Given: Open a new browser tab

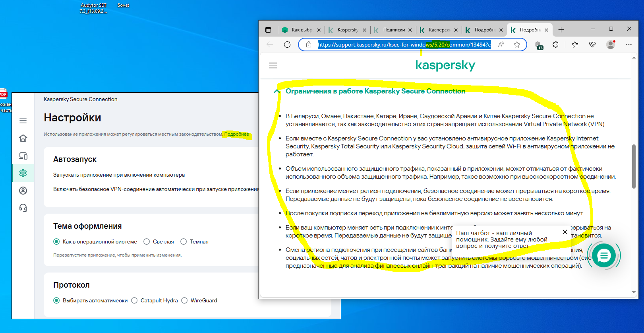Looking at the screenshot, I should [561, 30].
